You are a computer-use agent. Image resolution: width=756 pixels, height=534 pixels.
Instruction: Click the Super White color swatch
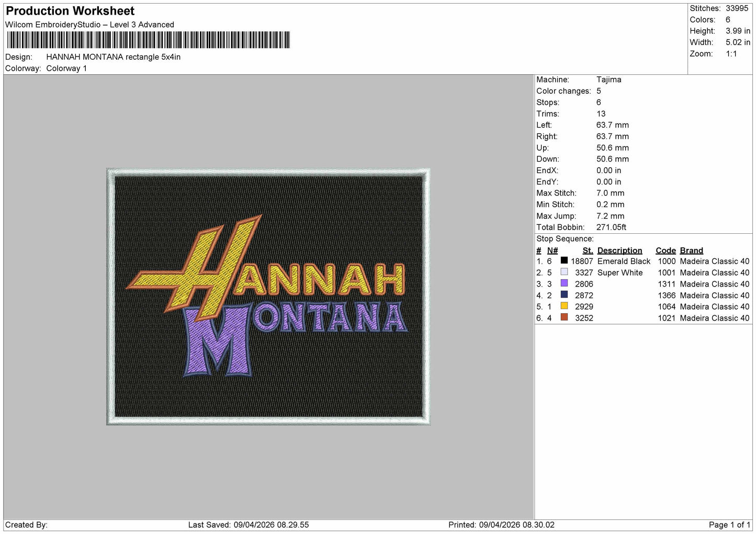pos(564,272)
